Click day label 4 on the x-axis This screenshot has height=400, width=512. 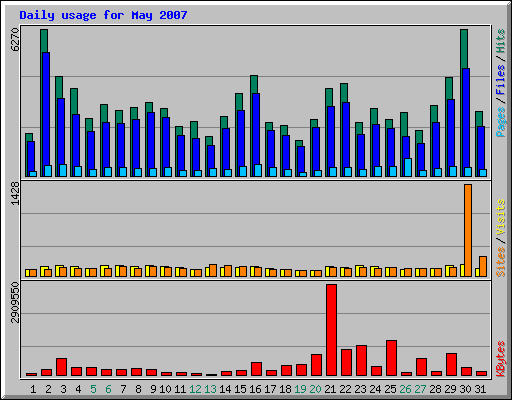78,389
